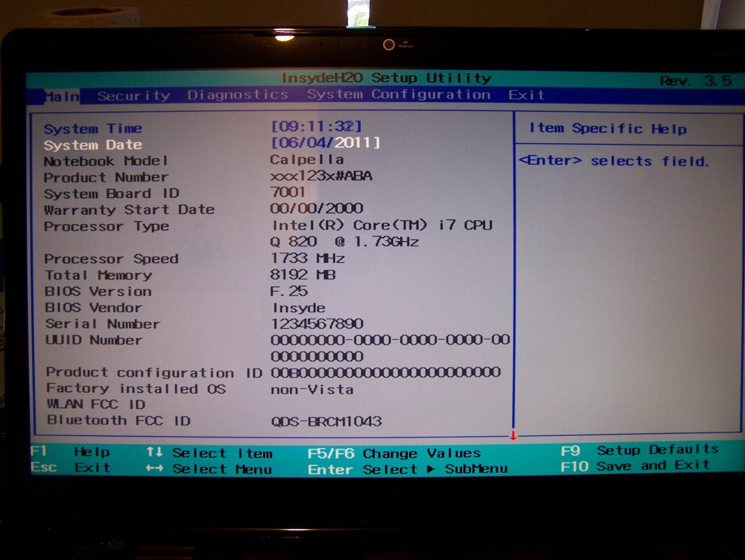Click the Notebook Model label
This screenshot has width=745, height=560.
106,161
